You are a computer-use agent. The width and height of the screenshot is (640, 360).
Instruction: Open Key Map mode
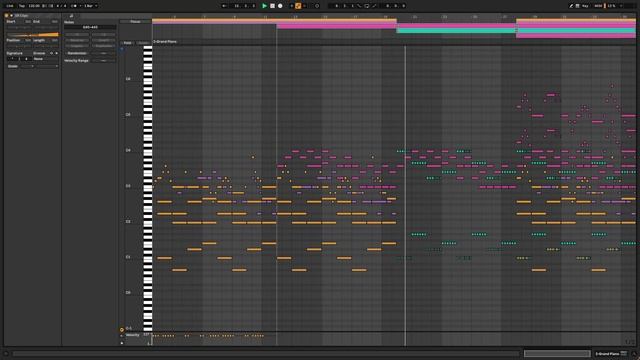[x=585, y=6]
